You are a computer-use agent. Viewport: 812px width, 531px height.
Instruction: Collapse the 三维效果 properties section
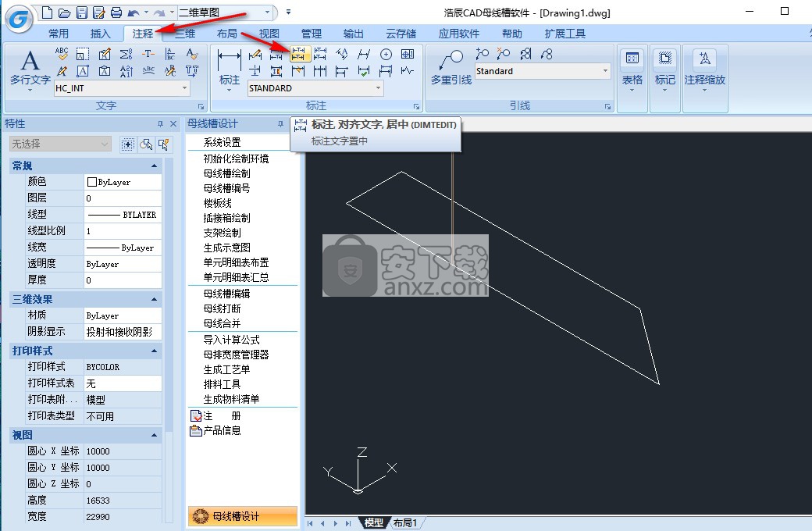pyautogui.click(x=155, y=299)
